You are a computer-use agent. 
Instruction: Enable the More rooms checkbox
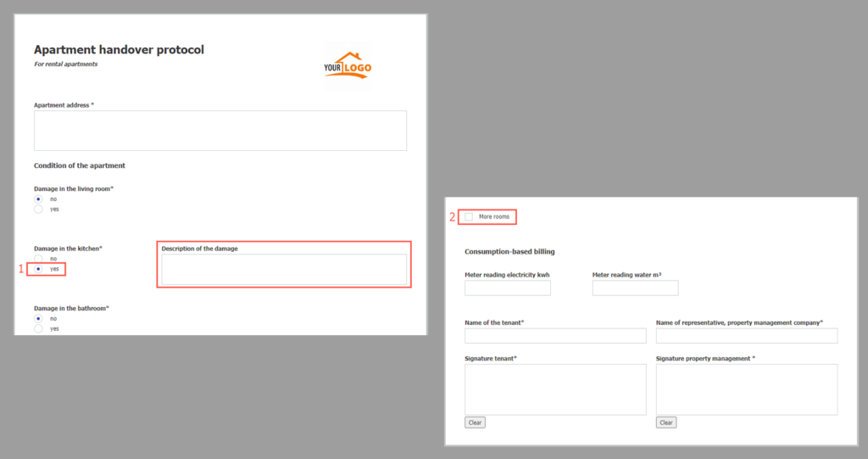click(469, 216)
